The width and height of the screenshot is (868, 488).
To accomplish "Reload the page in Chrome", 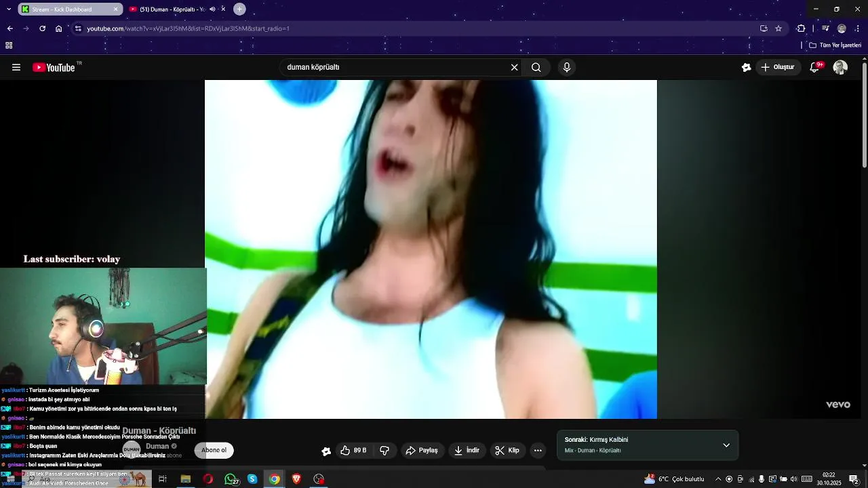I will (x=43, y=28).
